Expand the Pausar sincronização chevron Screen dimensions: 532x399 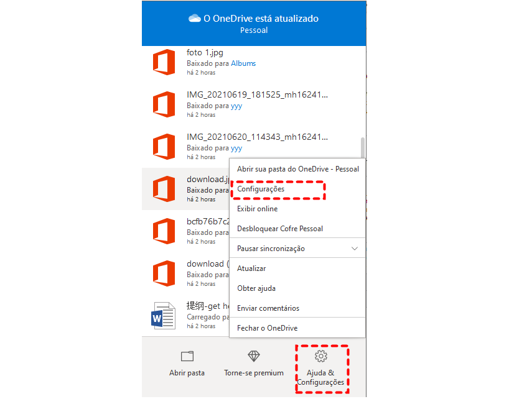pos(355,249)
